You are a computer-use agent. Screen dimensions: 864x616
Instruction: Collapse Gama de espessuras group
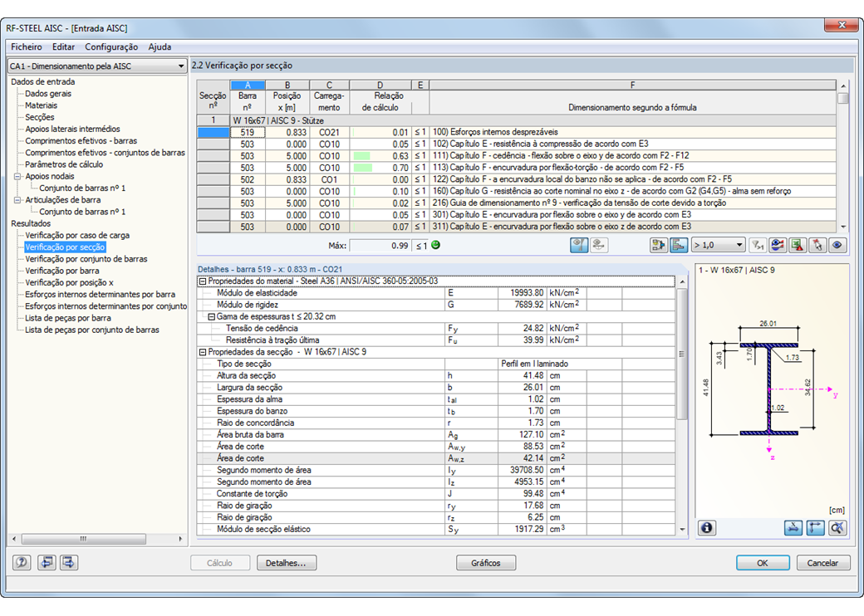tap(211, 316)
